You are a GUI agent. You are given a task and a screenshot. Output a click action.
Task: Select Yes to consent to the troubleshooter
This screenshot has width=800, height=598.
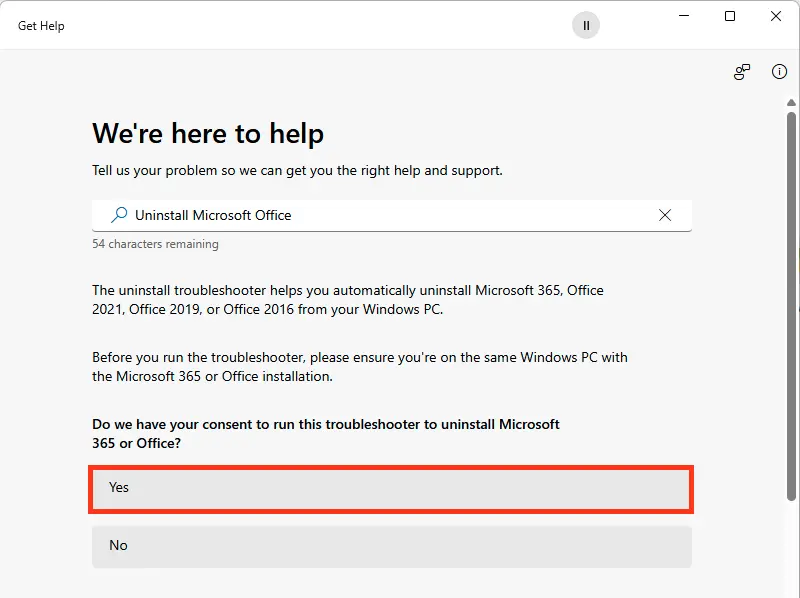pos(391,488)
